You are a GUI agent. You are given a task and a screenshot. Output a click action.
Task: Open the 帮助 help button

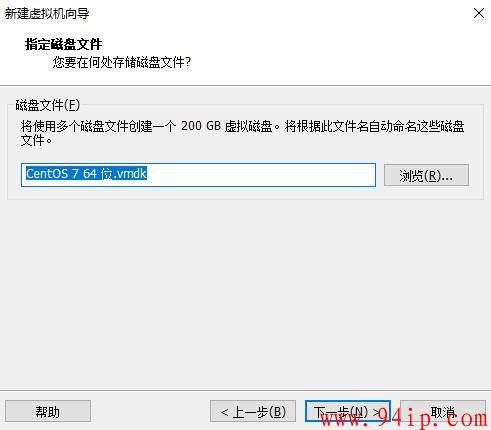48,411
